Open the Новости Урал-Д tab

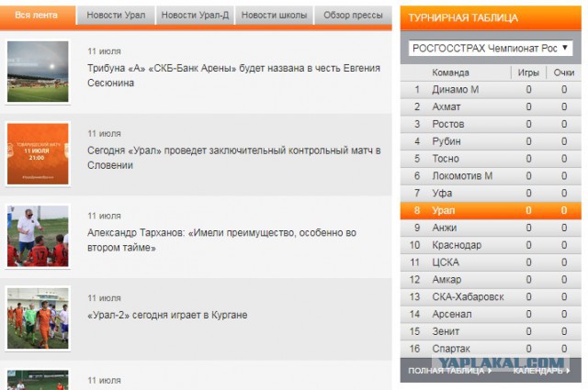point(195,16)
